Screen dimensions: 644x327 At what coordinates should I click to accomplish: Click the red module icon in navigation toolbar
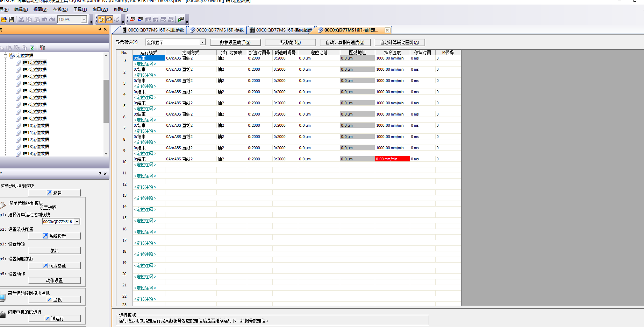pos(42,48)
